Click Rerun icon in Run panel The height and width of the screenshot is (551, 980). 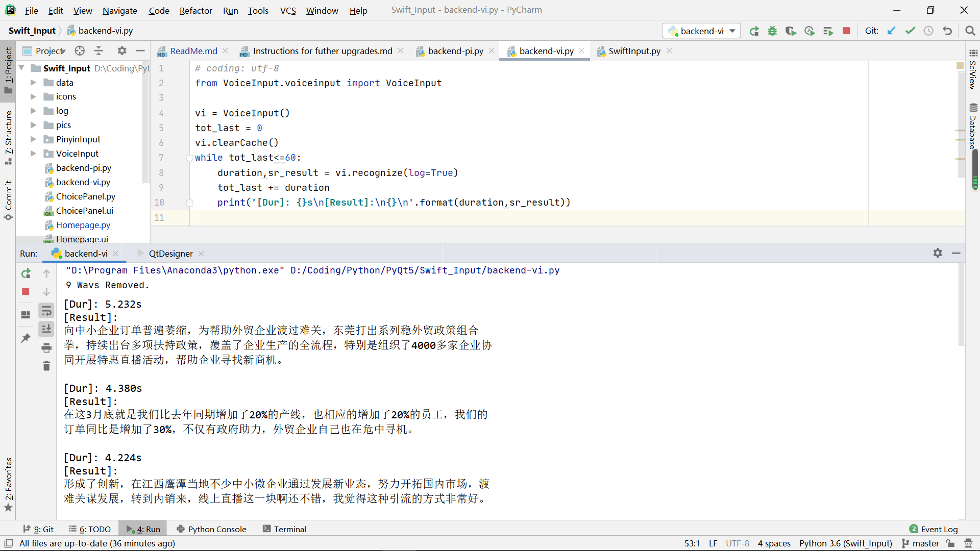coord(26,273)
